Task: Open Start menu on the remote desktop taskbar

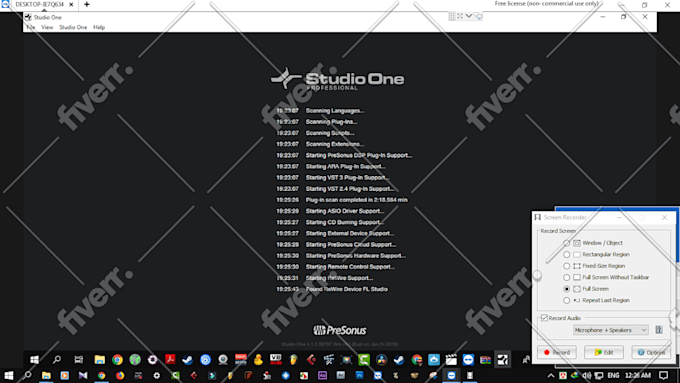Action: pyautogui.click(x=34, y=360)
